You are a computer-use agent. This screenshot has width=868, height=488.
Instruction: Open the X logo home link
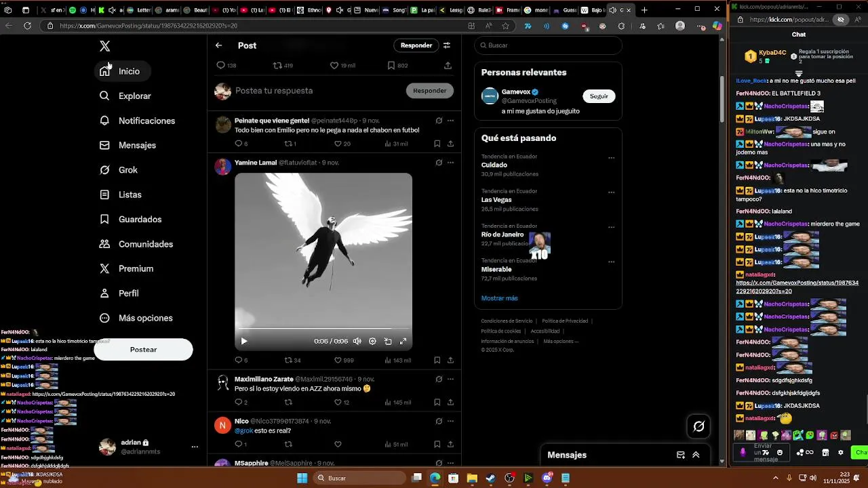tap(104, 46)
